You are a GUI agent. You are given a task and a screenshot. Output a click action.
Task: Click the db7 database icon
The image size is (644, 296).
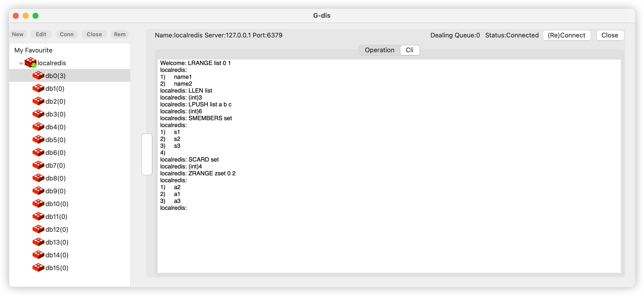coord(38,165)
